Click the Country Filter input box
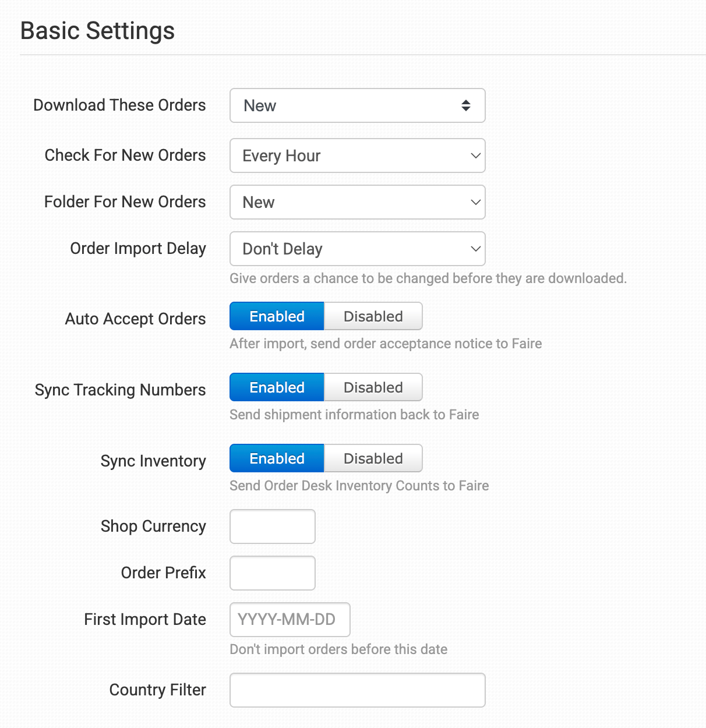Image resolution: width=706 pixels, height=728 pixels. (x=357, y=690)
